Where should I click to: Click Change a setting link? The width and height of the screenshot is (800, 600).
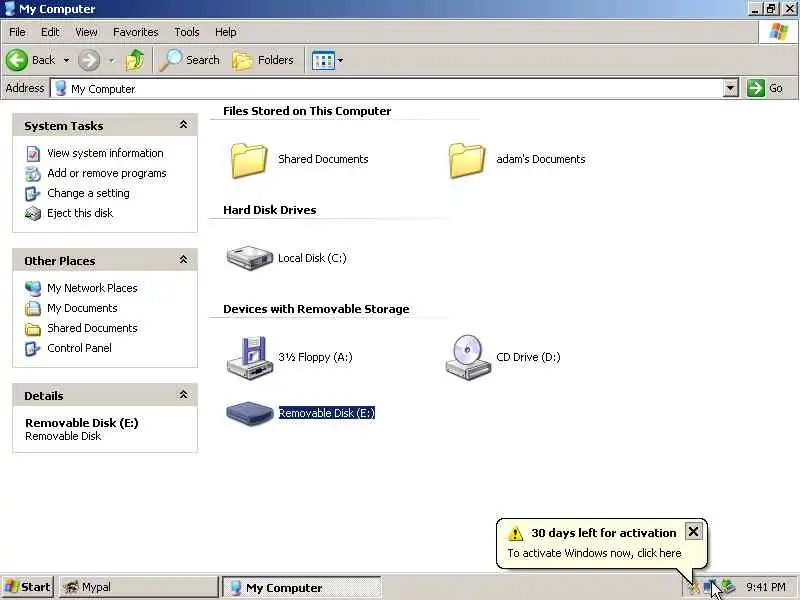pyautogui.click(x=88, y=193)
